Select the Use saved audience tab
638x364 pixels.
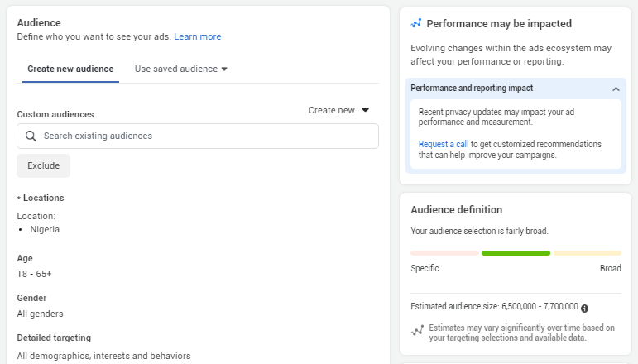(181, 69)
